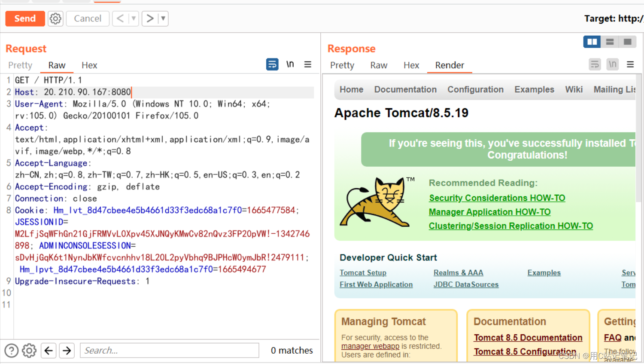The image size is (644, 364).
Task: Open Realms & AAA link
Action: (x=458, y=273)
